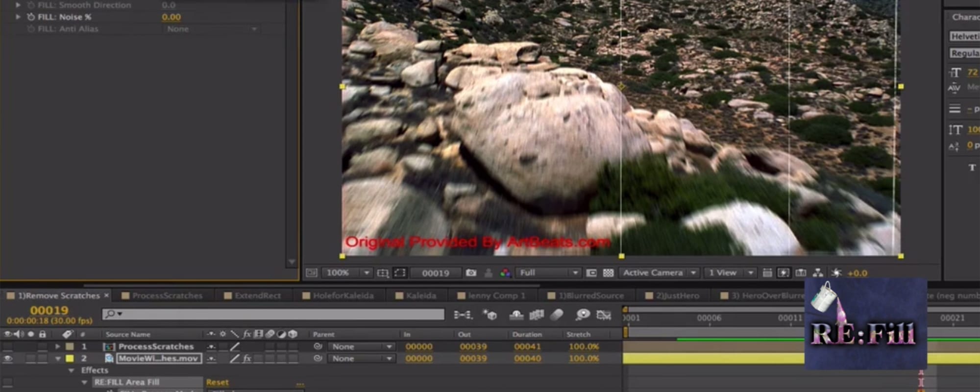Switch to the Kaleida composition tab
The height and width of the screenshot is (392, 980).
[420, 295]
